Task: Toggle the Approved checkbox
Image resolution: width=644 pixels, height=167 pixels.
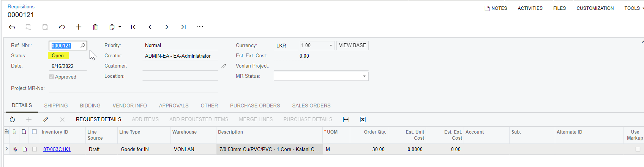Action: click(51, 77)
